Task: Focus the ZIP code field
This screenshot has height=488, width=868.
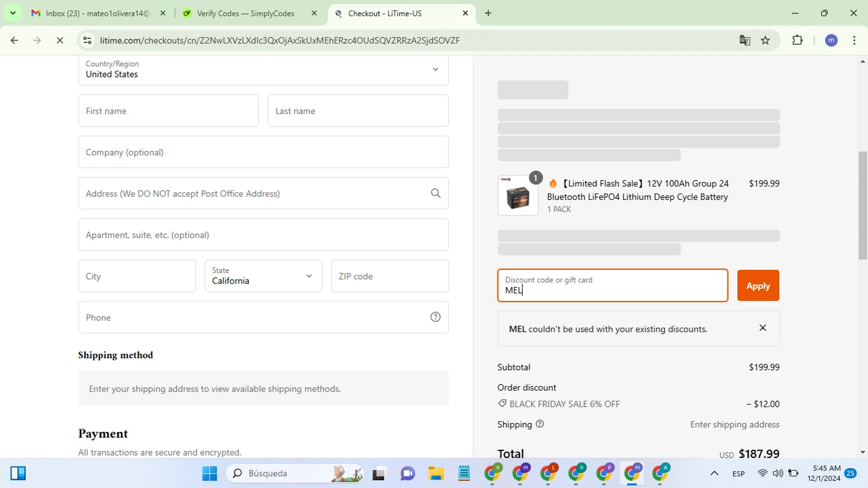Action: 390,276
